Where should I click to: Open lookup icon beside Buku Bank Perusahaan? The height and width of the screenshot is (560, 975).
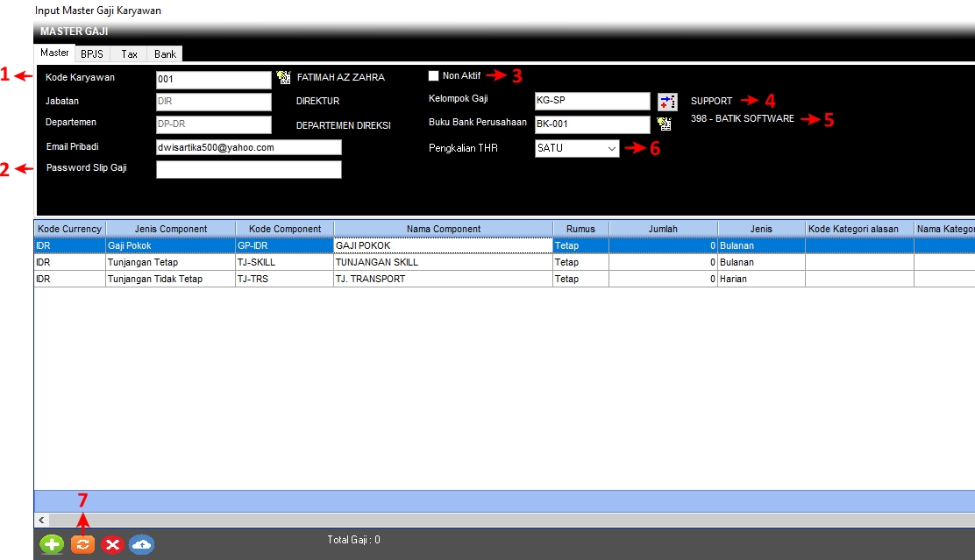(x=665, y=124)
